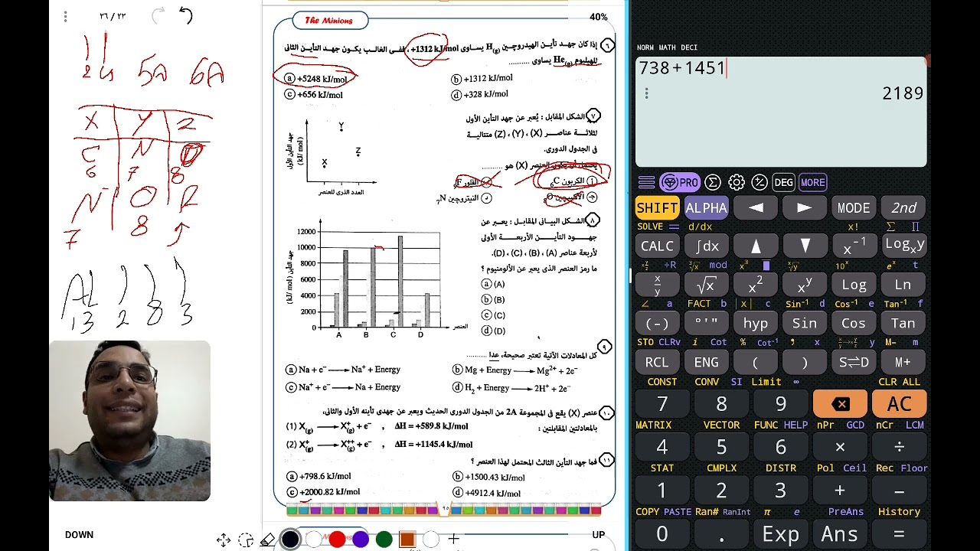This screenshot has height=551, width=980.
Task: Choose green pen color
Action: click(x=384, y=540)
